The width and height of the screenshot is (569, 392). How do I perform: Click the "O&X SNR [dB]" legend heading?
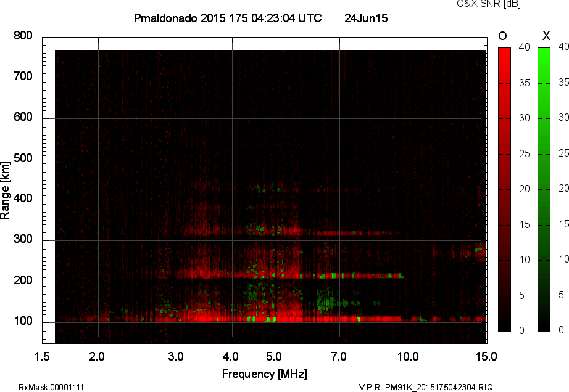pyautogui.click(x=488, y=4)
